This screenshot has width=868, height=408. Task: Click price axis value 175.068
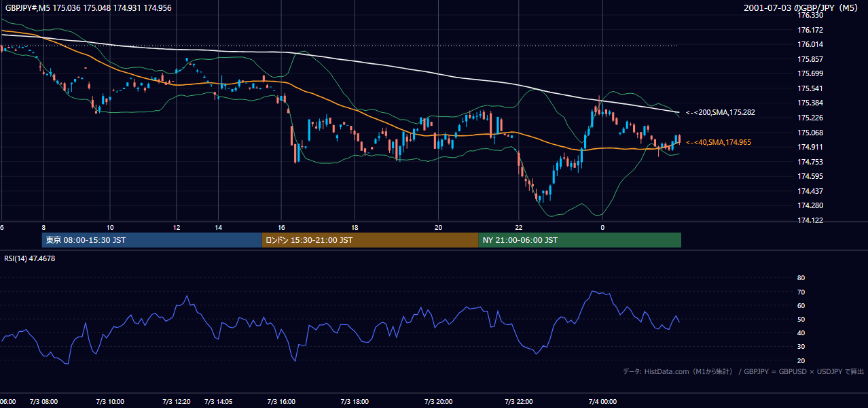(x=810, y=133)
